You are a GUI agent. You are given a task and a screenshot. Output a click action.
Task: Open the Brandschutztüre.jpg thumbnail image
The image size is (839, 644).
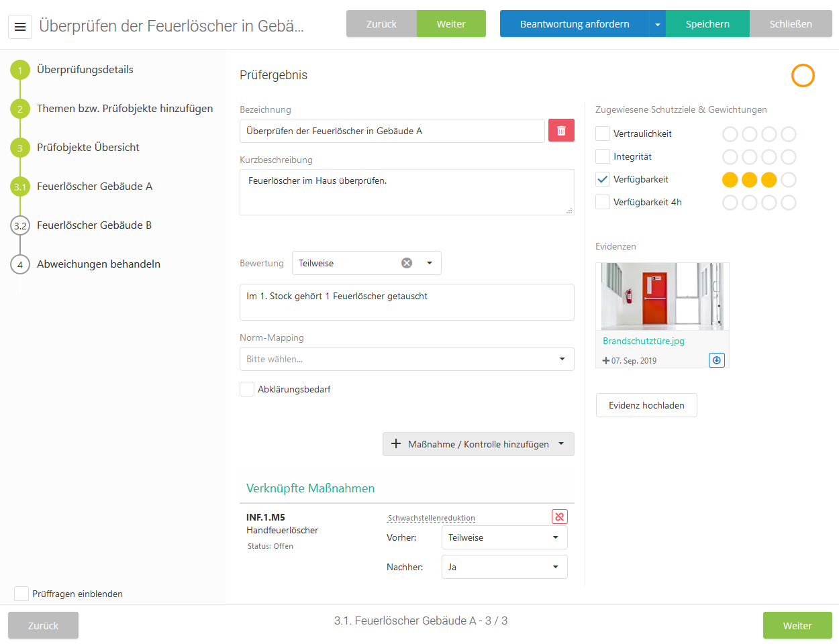[x=662, y=296]
